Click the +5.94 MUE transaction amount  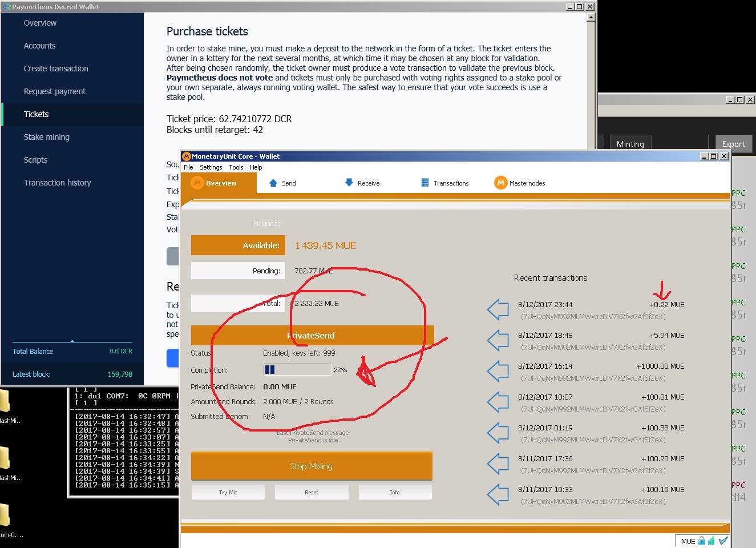pyautogui.click(x=667, y=336)
